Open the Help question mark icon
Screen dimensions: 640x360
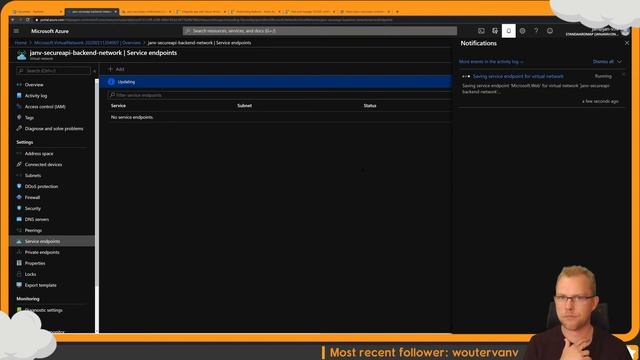pyautogui.click(x=536, y=31)
